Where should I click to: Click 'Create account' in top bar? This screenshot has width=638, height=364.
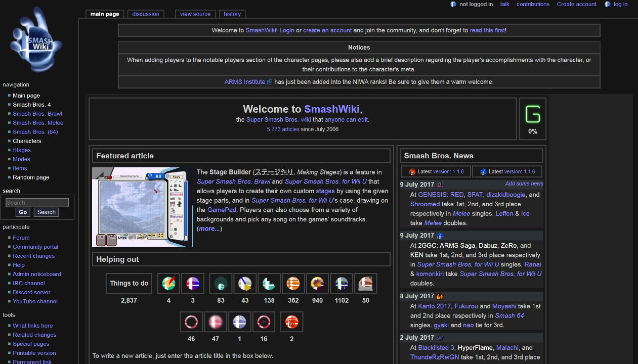coord(576,4)
